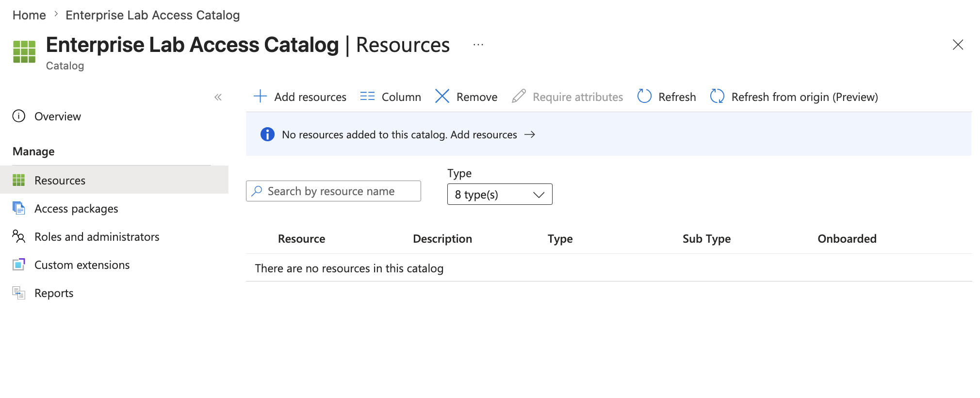Screen dimensions: 980x398
Task: Click the 'There are no resources in this catalog' text
Action: [349, 268]
